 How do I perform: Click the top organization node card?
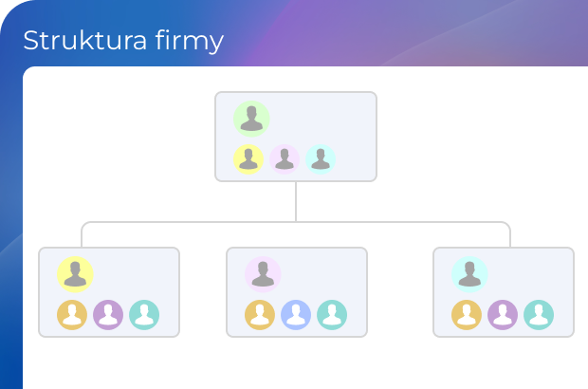point(296,137)
